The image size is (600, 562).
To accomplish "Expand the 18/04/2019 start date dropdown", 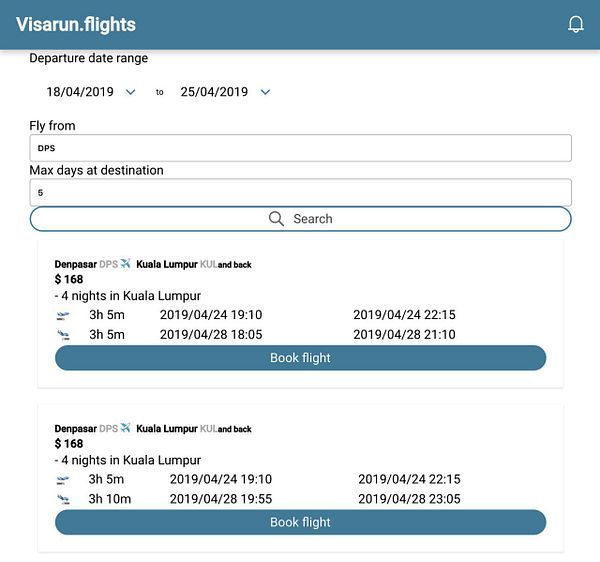I will tap(131, 92).
